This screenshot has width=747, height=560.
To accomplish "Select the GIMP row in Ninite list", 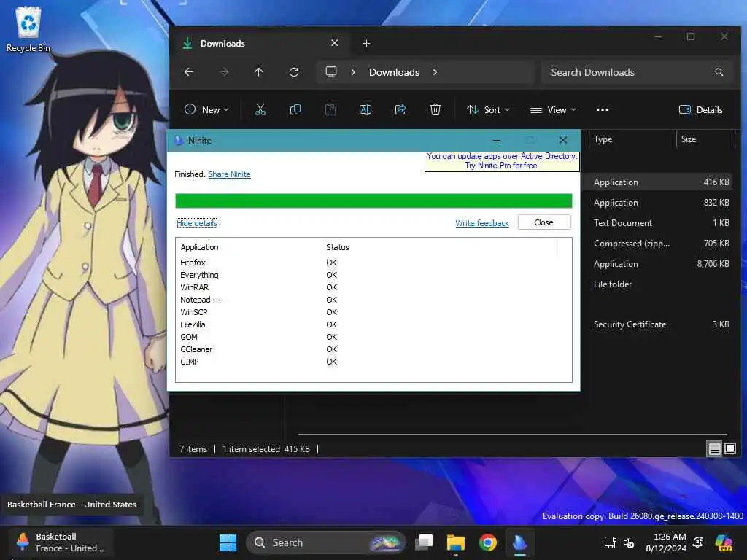I will coord(373,362).
